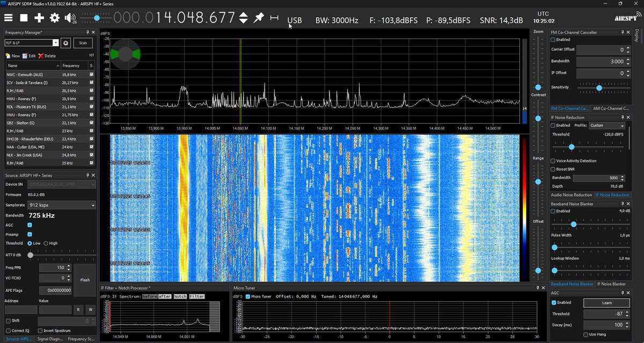The width and height of the screenshot is (644, 343).
Task: Uncheck the NWC - Exmouth (AUS) checkbox
Action: tap(91, 75)
